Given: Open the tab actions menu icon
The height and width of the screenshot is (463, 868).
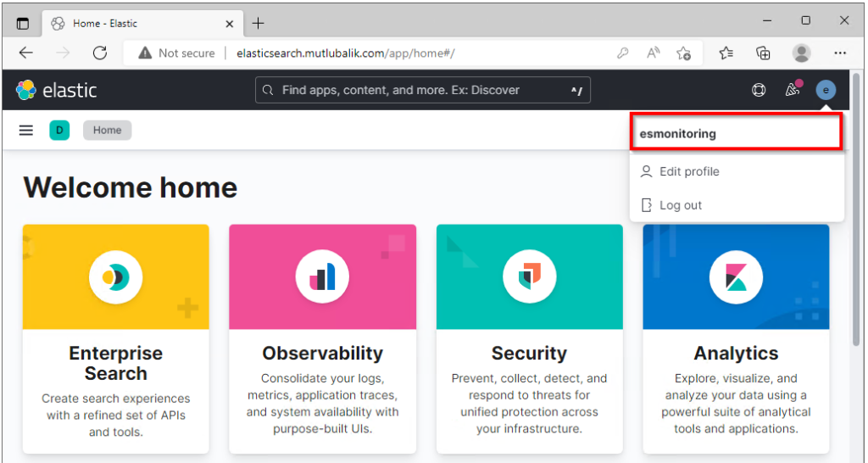Looking at the screenshot, I should [x=23, y=23].
